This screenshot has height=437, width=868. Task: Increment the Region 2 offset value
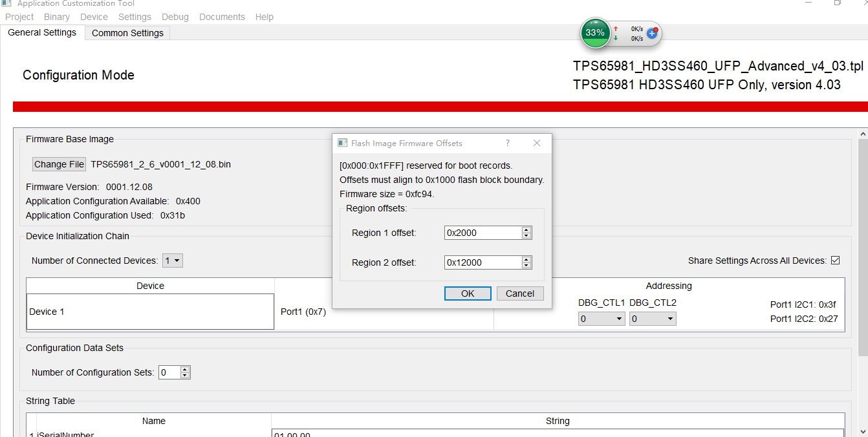[526, 259]
